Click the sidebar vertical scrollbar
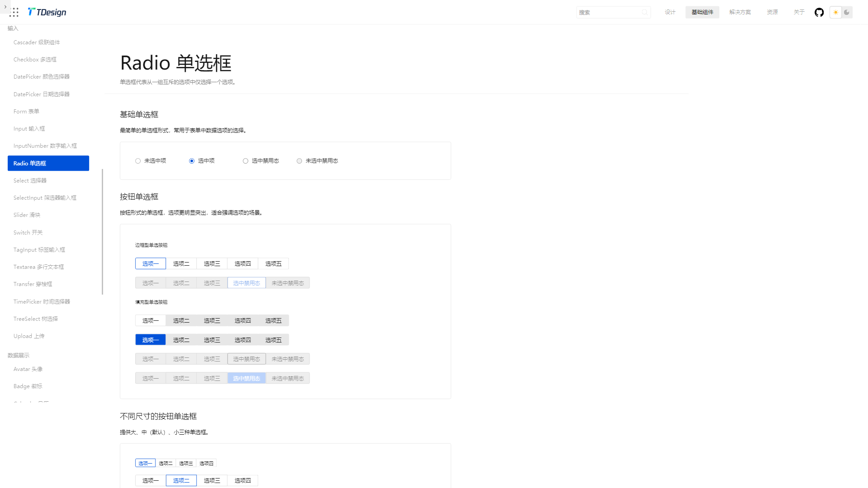 [103, 231]
